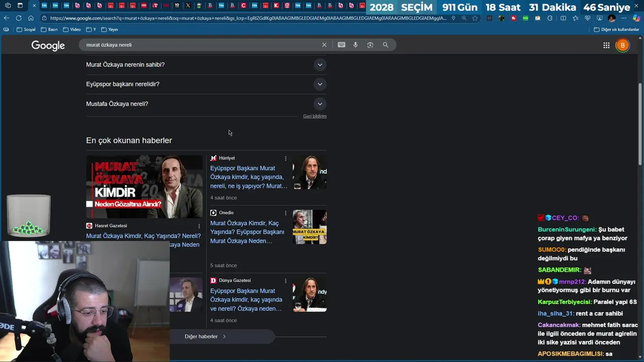
Task: Open the Y bookmarks folder
Action: [x=91, y=30]
